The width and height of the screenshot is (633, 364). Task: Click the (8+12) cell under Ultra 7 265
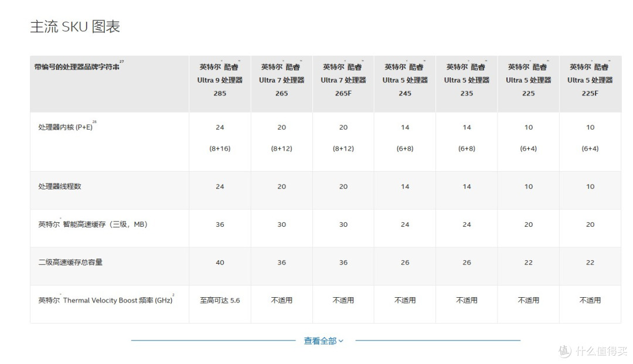point(282,148)
